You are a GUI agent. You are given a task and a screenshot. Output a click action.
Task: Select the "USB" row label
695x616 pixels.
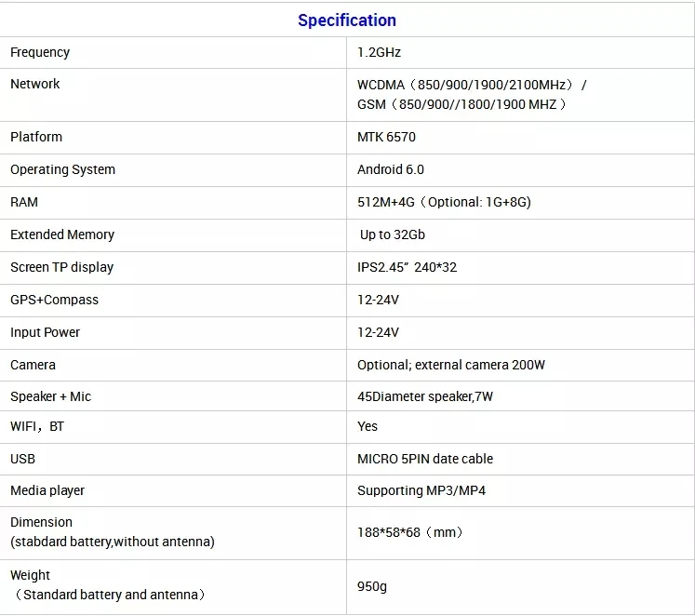point(22,459)
